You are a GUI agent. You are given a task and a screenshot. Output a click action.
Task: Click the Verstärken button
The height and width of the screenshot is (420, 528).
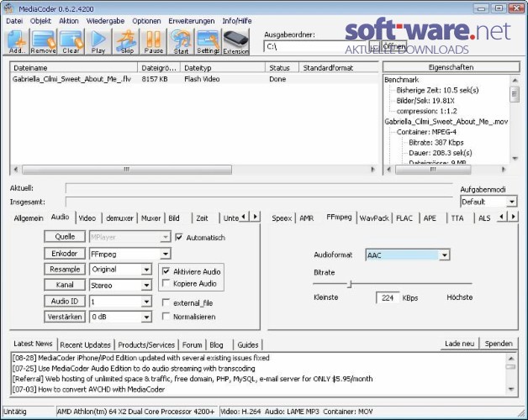(65, 317)
